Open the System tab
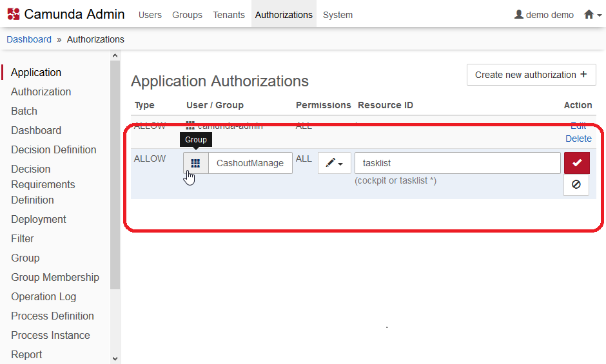The width and height of the screenshot is (606, 364). [x=338, y=15]
